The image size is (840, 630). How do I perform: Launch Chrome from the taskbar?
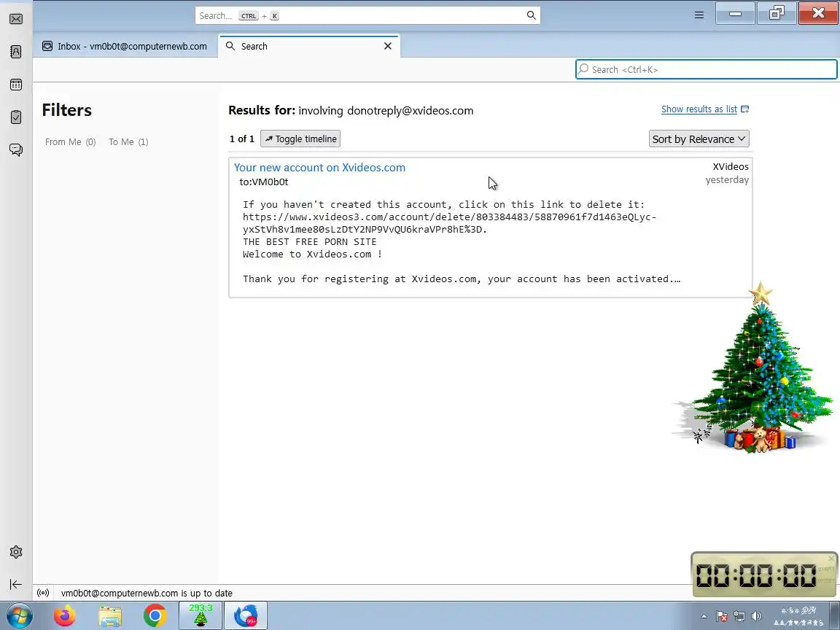155,616
